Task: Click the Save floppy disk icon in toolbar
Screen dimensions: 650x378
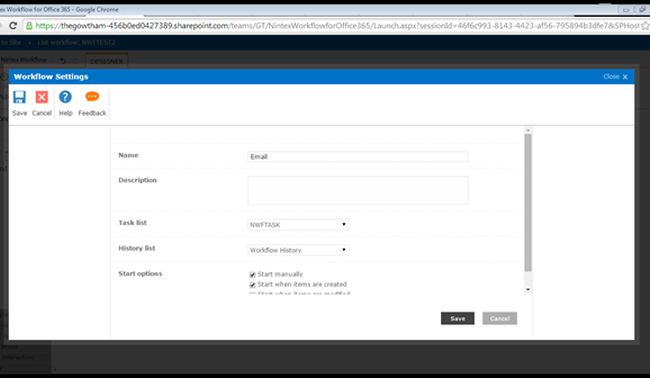Action: coord(19,97)
